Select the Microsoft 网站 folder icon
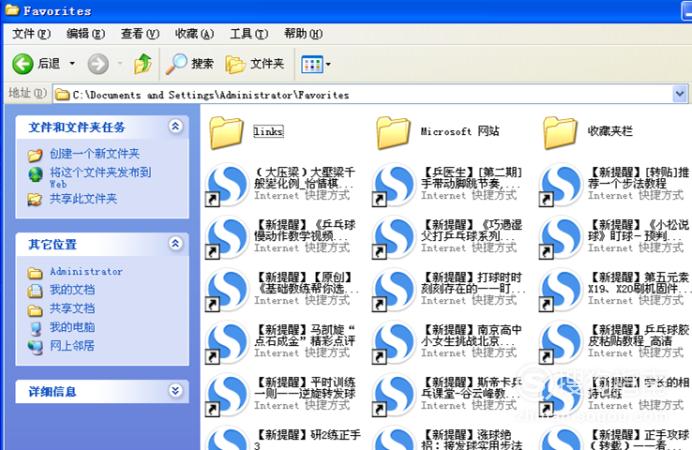692x450 pixels. coord(393,132)
